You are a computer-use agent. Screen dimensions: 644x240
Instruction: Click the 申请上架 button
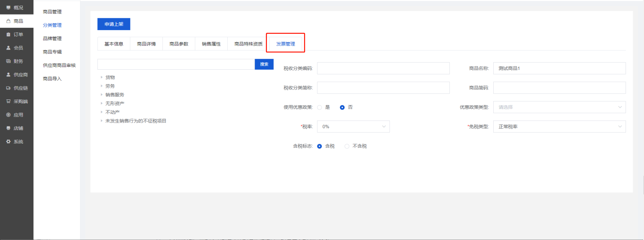tap(114, 24)
